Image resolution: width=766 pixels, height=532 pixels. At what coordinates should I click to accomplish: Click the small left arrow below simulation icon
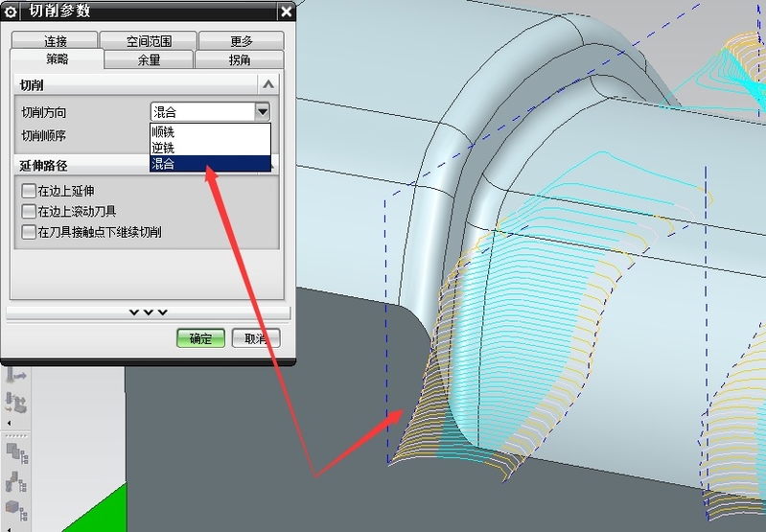tap(10, 423)
